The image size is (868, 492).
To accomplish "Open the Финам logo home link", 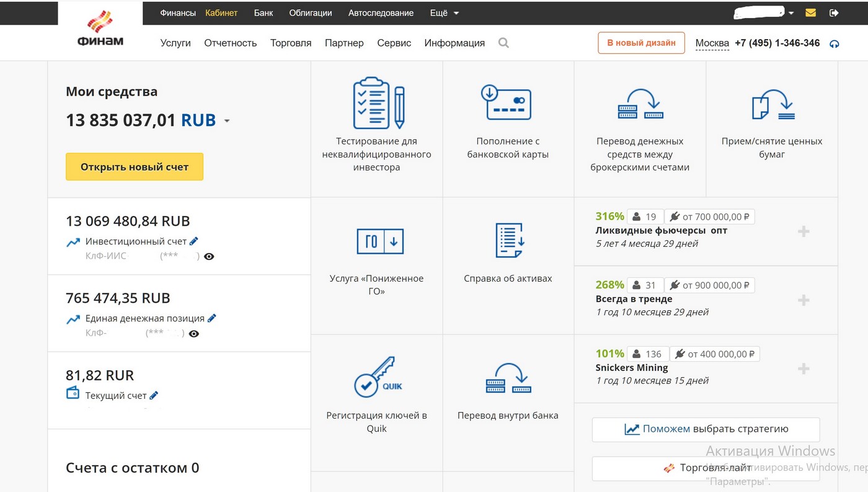I will pos(100,29).
